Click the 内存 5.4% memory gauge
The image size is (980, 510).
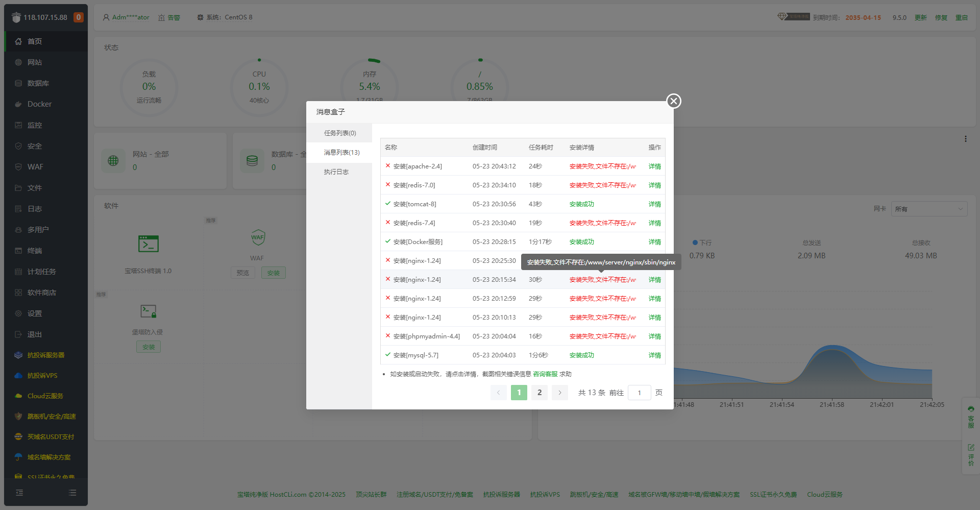click(370, 87)
